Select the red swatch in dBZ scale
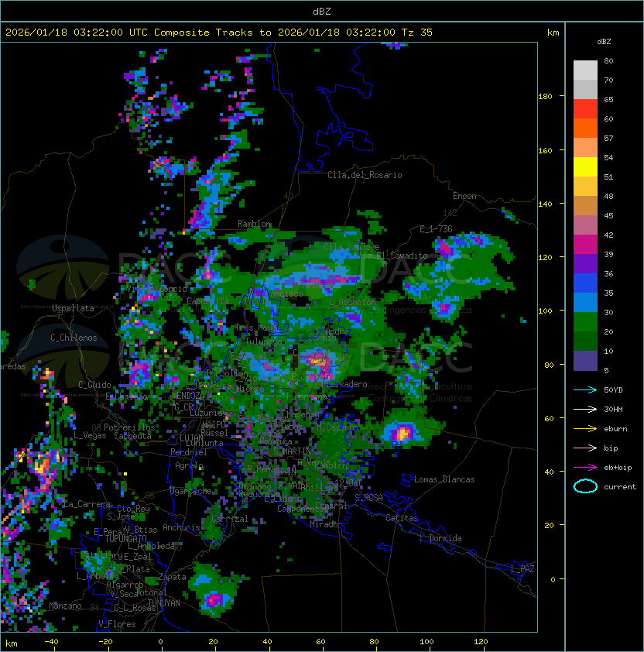The width and height of the screenshot is (644, 652). [585, 109]
